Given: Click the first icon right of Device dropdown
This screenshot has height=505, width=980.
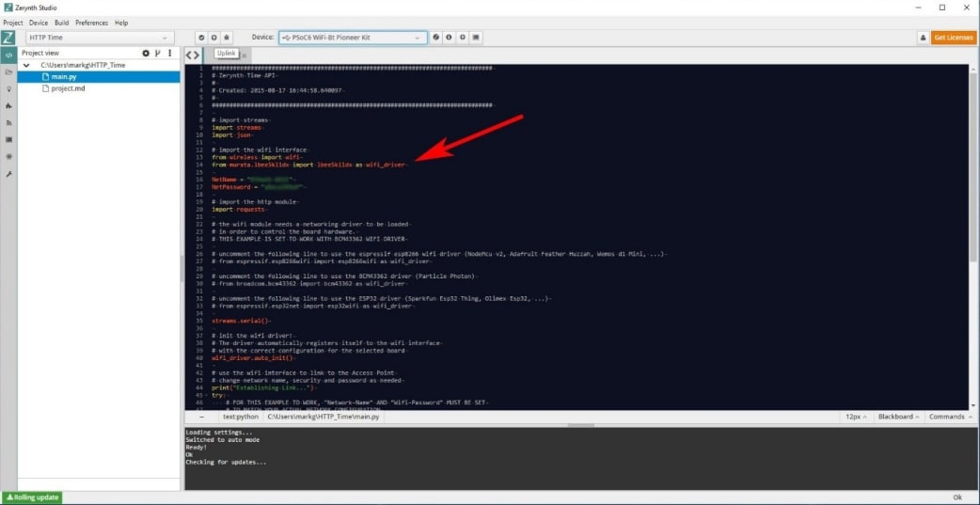Looking at the screenshot, I should (435, 38).
